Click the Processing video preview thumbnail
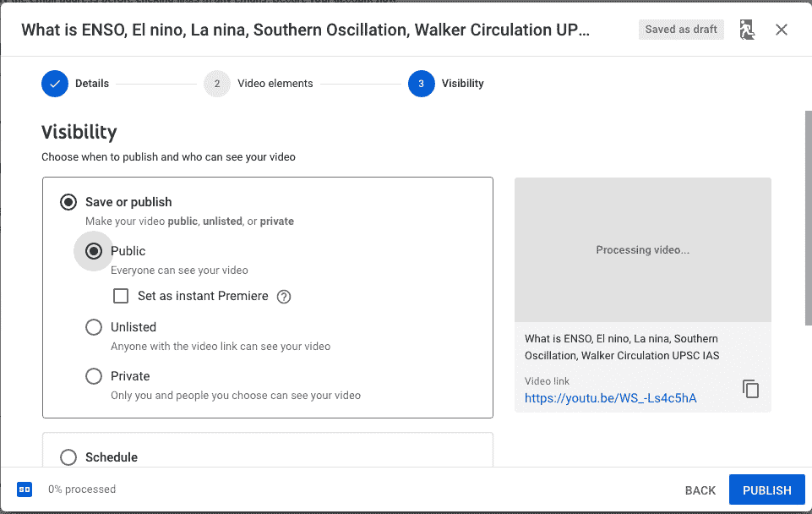Image resolution: width=812 pixels, height=514 pixels. coord(642,250)
